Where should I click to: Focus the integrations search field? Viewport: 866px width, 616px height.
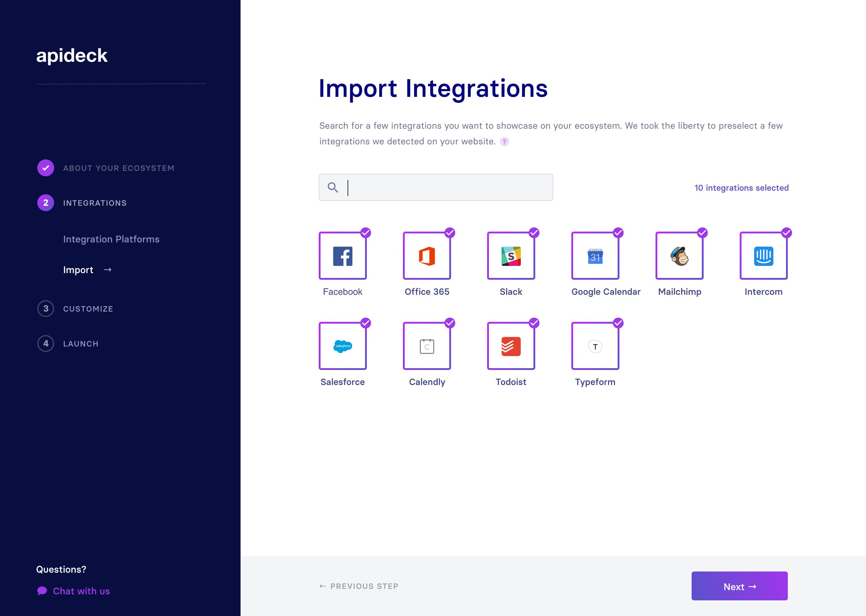436,187
